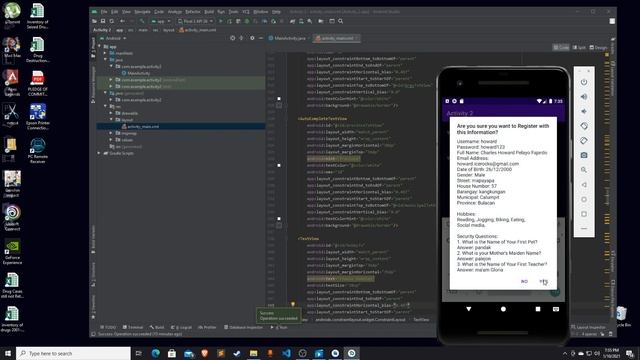Open the Navigate menu
Screen dimensions: 640x360
(142, 11)
